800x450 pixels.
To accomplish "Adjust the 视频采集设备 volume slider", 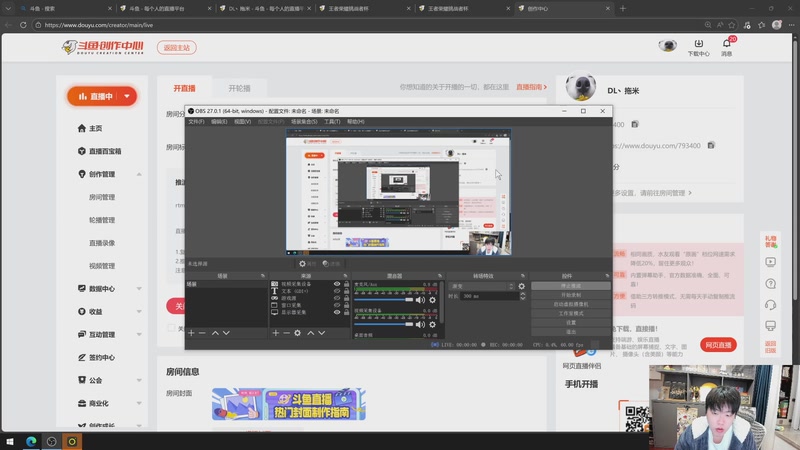I will 384,324.
